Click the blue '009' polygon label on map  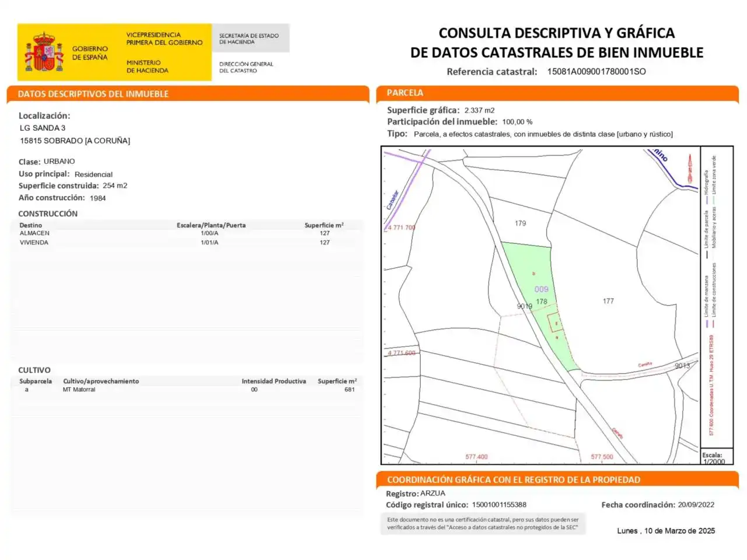[542, 289]
